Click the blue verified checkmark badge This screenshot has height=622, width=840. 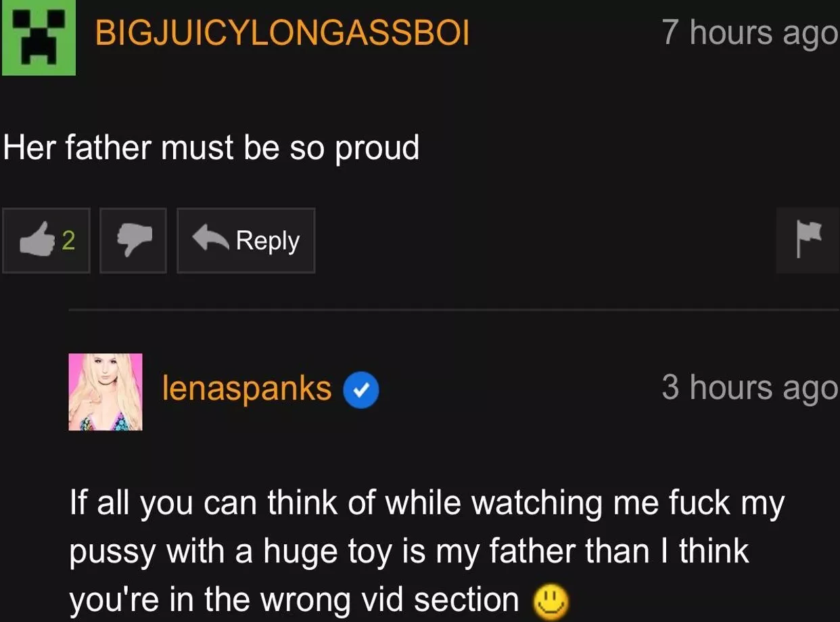(361, 391)
